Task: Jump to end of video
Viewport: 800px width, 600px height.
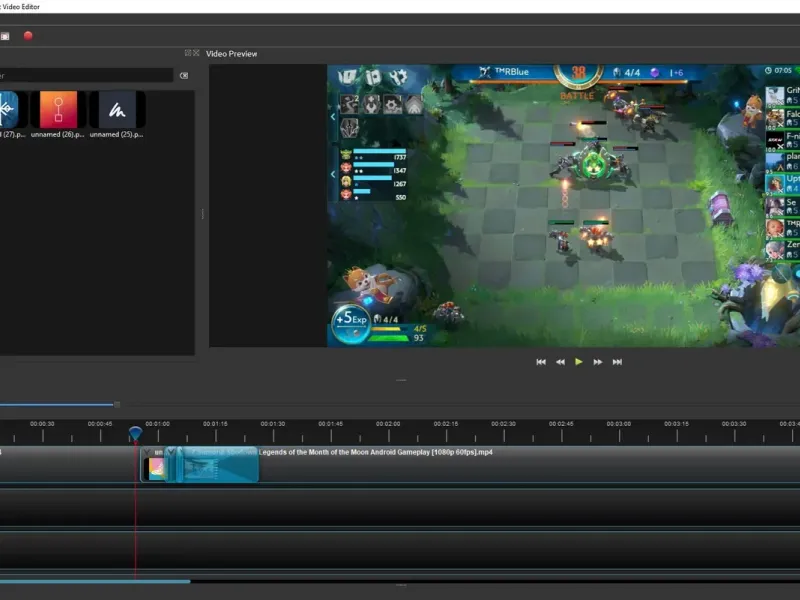Action: pyautogui.click(x=617, y=362)
